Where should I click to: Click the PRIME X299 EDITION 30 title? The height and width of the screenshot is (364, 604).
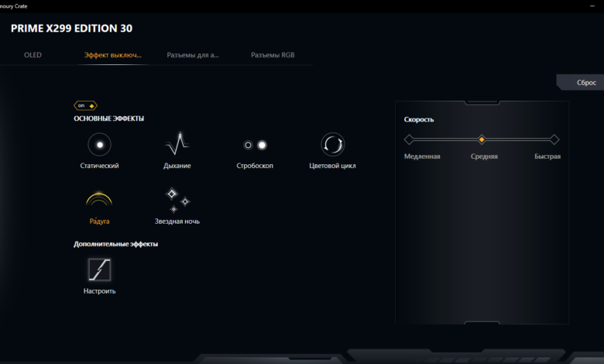pyautogui.click(x=72, y=28)
